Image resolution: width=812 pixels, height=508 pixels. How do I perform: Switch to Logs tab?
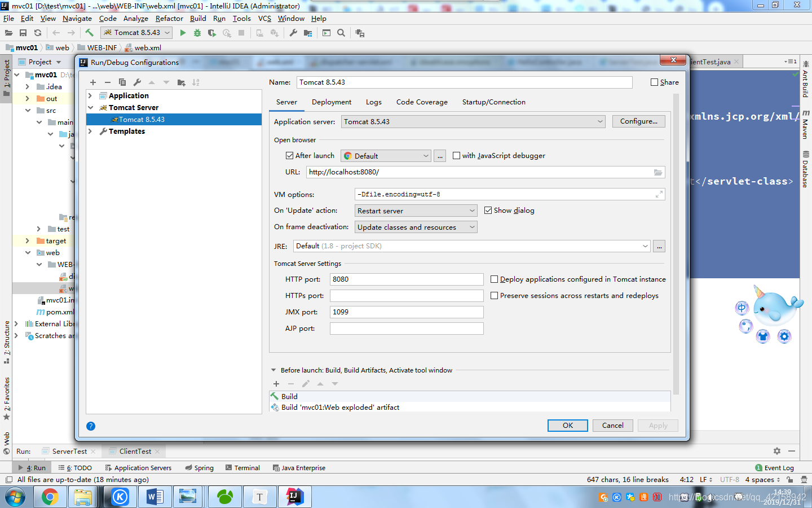(374, 102)
